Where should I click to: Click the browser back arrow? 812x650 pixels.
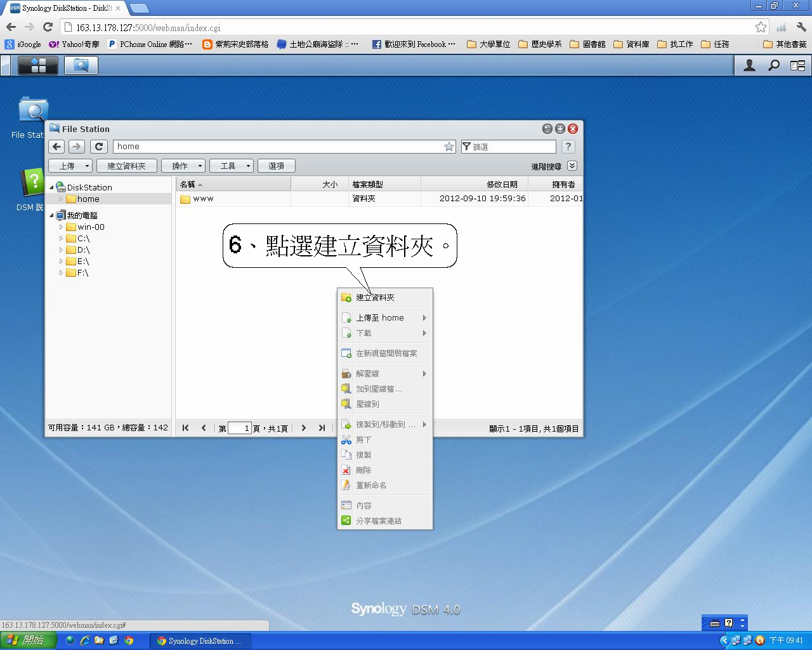click(11, 27)
